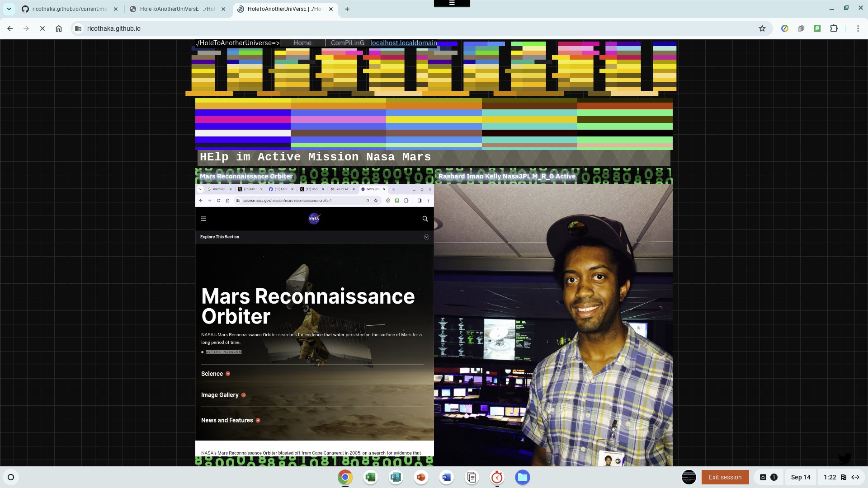Click the black drag handle at screen top

[x=452, y=3]
